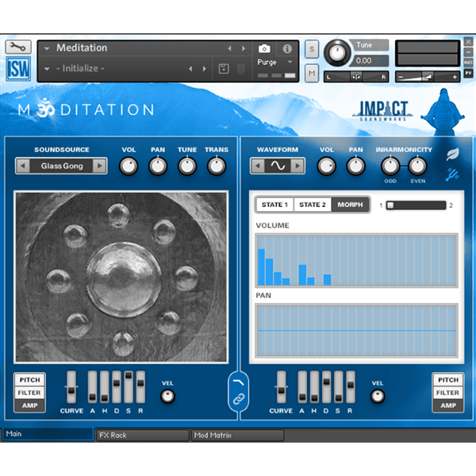Image resolution: width=476 pixels, height=476 pixels.
Task: Switch to the Main tab
Action: 48,434
